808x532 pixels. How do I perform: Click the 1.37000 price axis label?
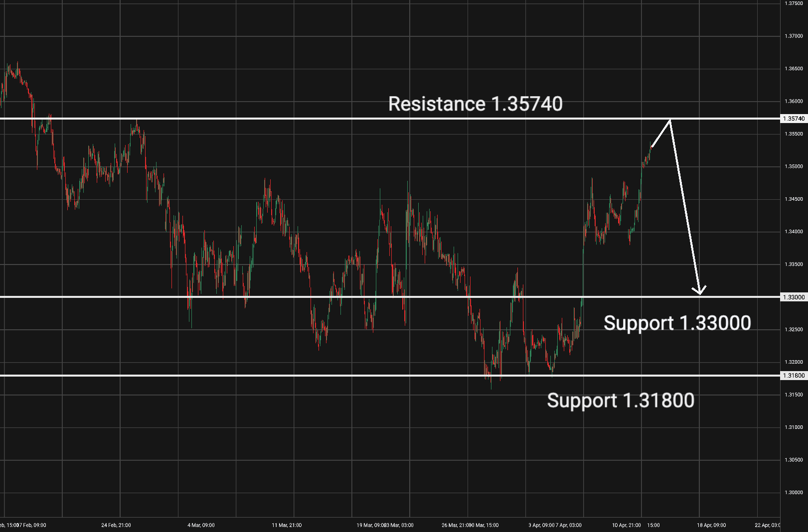click(794, 36)
